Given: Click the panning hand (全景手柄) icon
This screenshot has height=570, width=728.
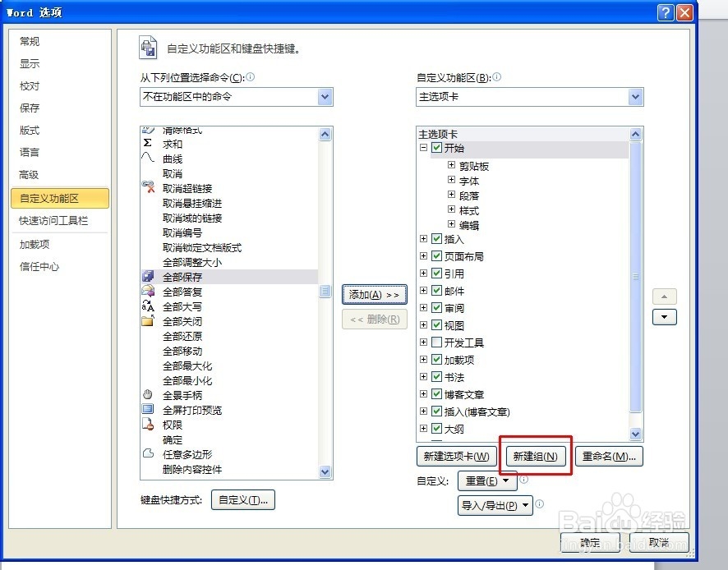Looking at the screenshot, I should 148,394.
